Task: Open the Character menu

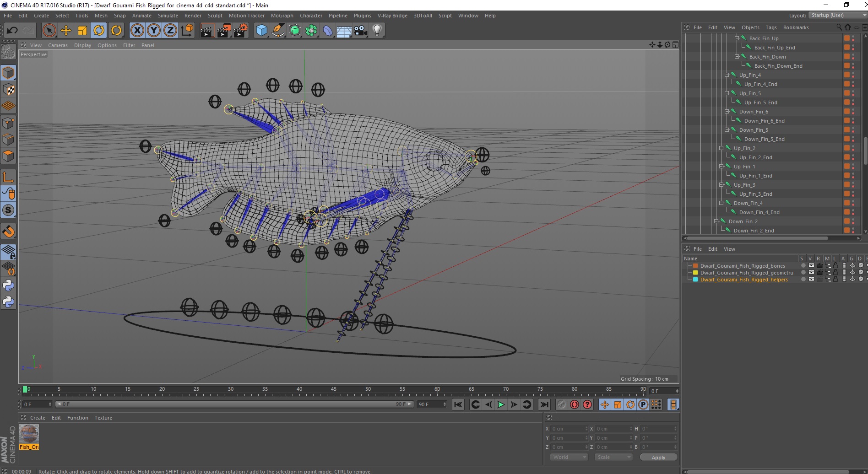Action: coord(311,16)
